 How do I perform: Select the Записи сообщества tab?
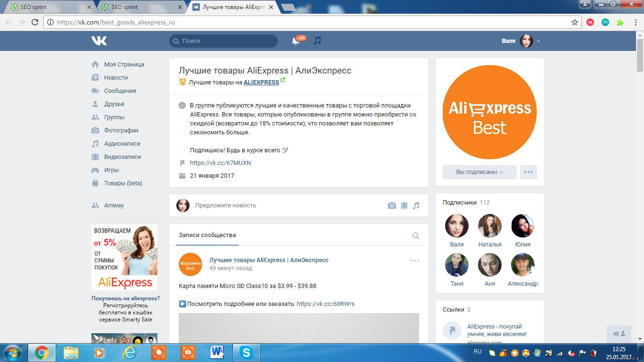tap(207, 235)
